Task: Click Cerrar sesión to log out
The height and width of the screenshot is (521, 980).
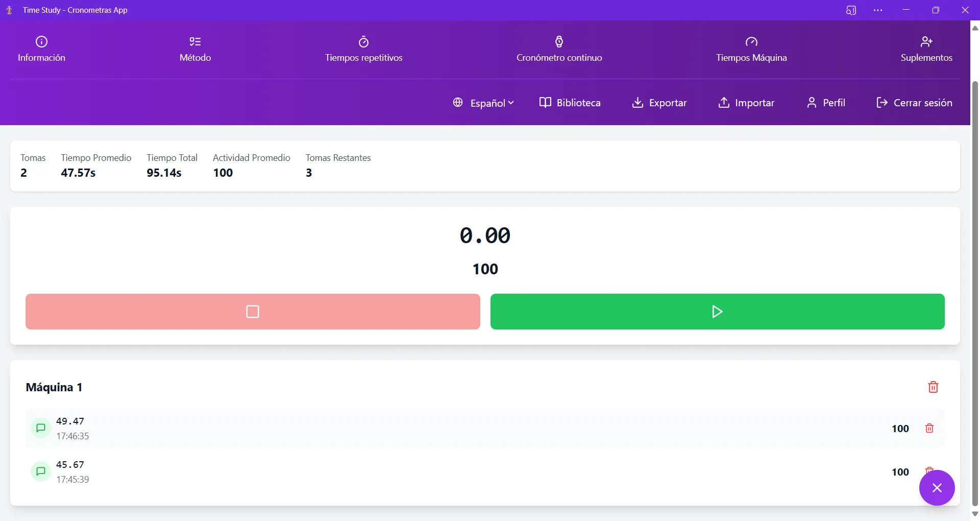Action: click(x=914, y=103)
